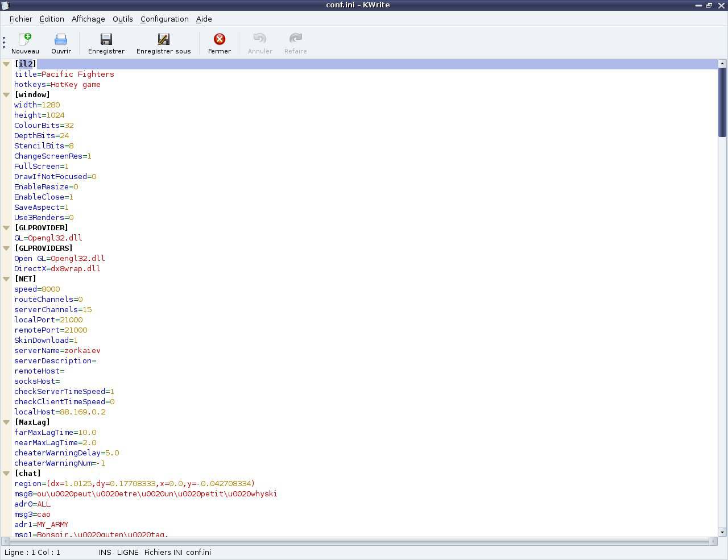The height and width of the screenshot is (560, 728).
Task: Click the DrawIfNotFocused=0 line
Action: point(55,177)
